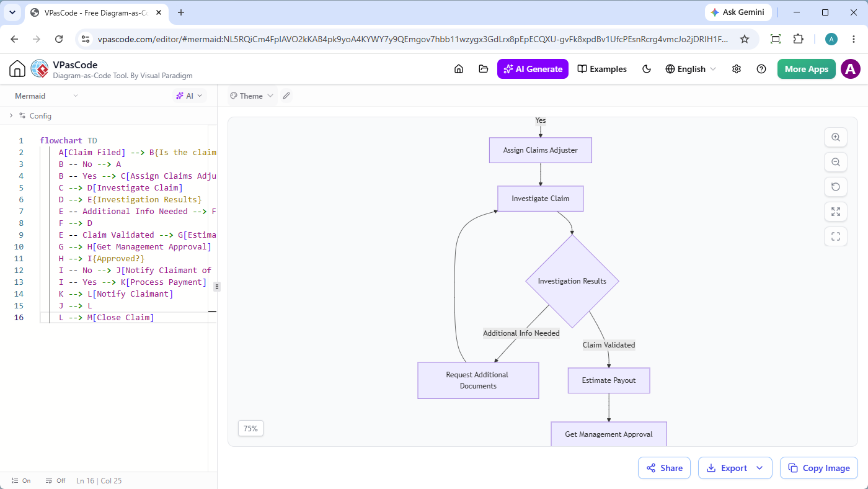Open the browser extensions puzzle icon
Screen dimensions: 868x489
coord(799,38)
